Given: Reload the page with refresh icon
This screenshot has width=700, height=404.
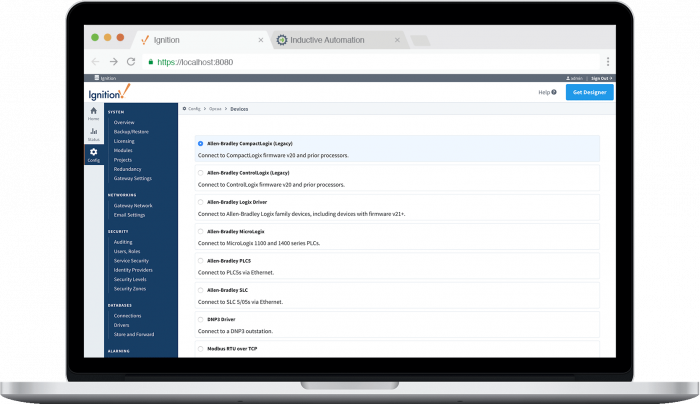Looking at the screenshot, I should click(x=131, y=62).
